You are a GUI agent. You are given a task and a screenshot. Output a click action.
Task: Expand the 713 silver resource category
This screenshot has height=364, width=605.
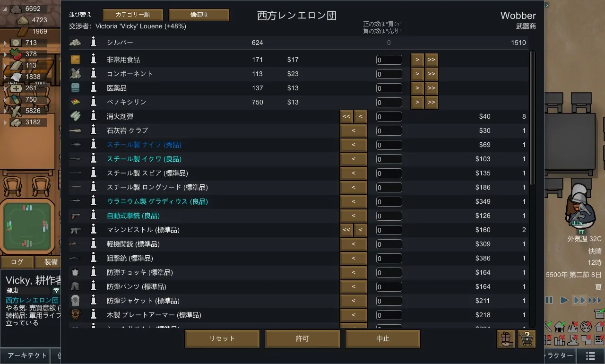point(6,43)
